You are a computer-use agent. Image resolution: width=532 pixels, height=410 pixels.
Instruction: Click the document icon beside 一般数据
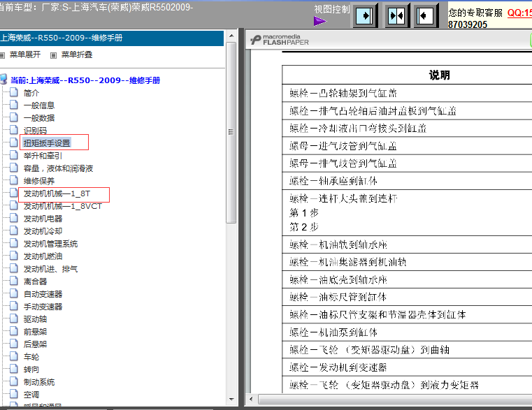tap(14, 117)
